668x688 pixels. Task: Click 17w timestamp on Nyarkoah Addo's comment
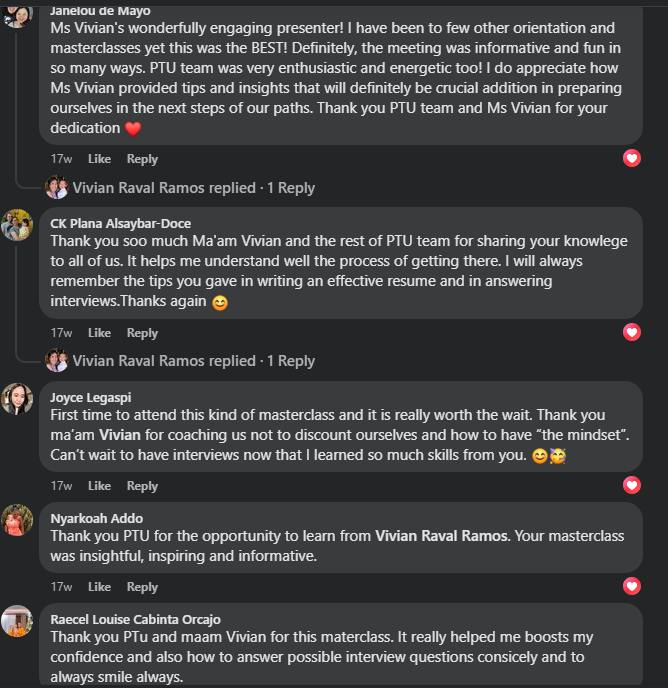pyautogui.click(x=61, y=587)
